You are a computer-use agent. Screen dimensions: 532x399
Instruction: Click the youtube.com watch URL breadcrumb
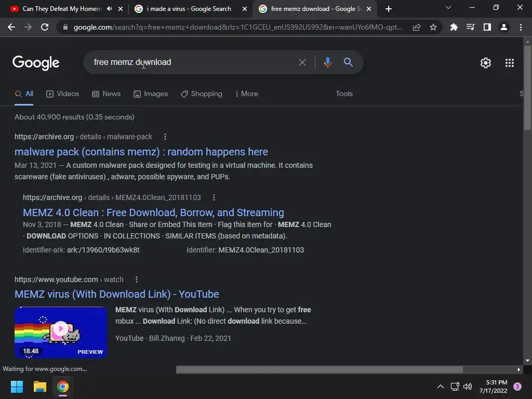[69, 280]
